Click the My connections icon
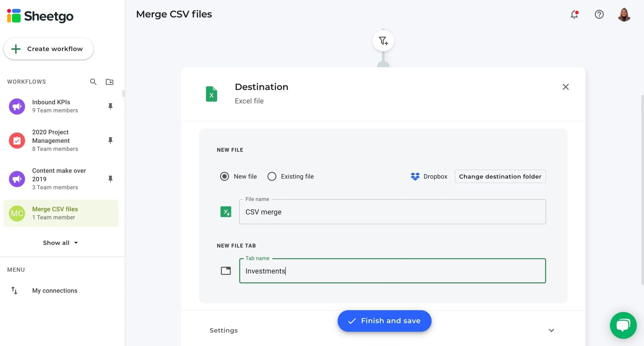This screenshot has width=644, height=346. [15, 291]
